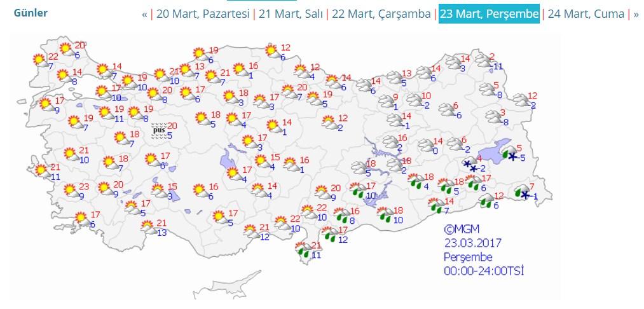Click sunny icon showing 14/1
Screen dimensions: 644x309
click(275, 127)
